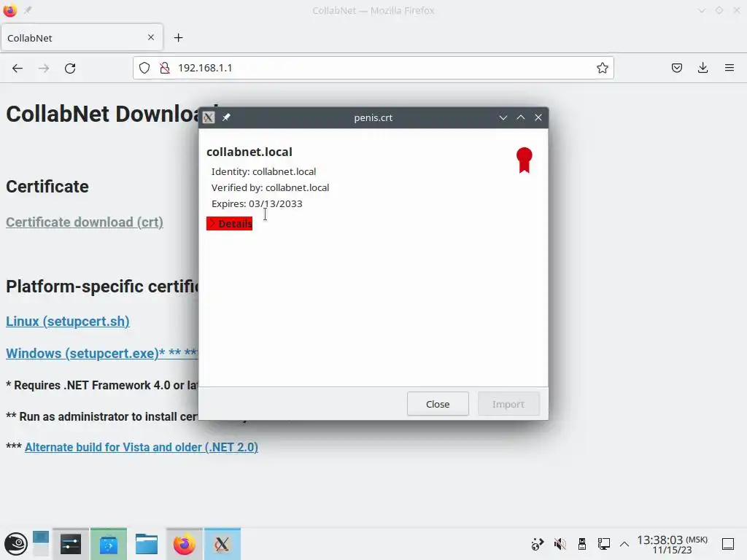Minimize the penis.crt dialog window
This screenshot has width=747, height=560.
click(x=503, y=117)
